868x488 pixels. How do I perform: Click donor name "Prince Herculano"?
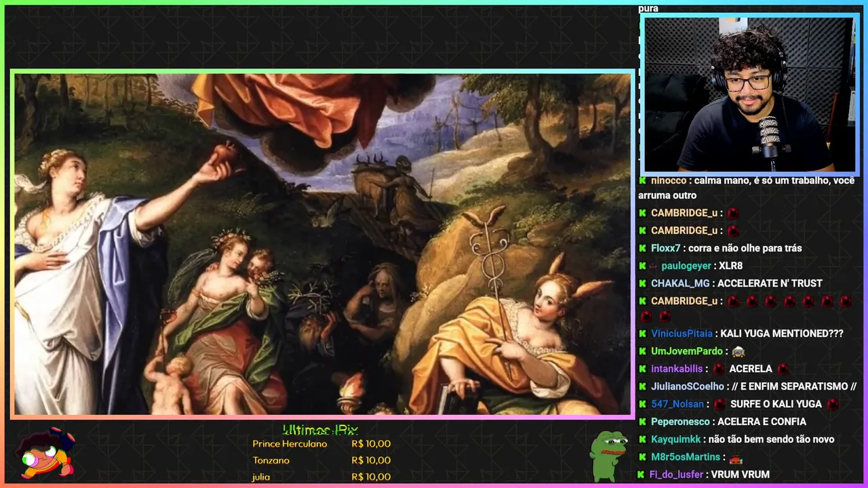(290, 444)
